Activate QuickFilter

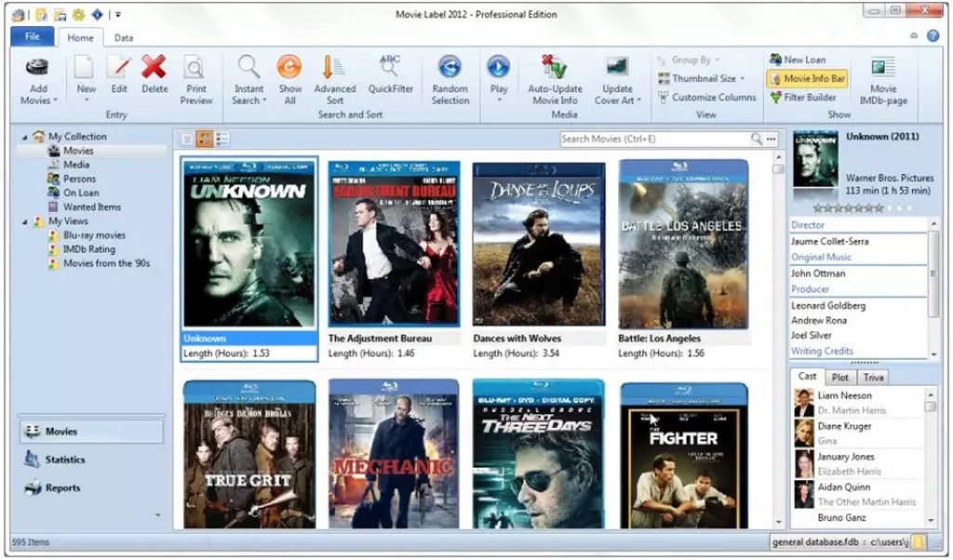pos(390,74)
